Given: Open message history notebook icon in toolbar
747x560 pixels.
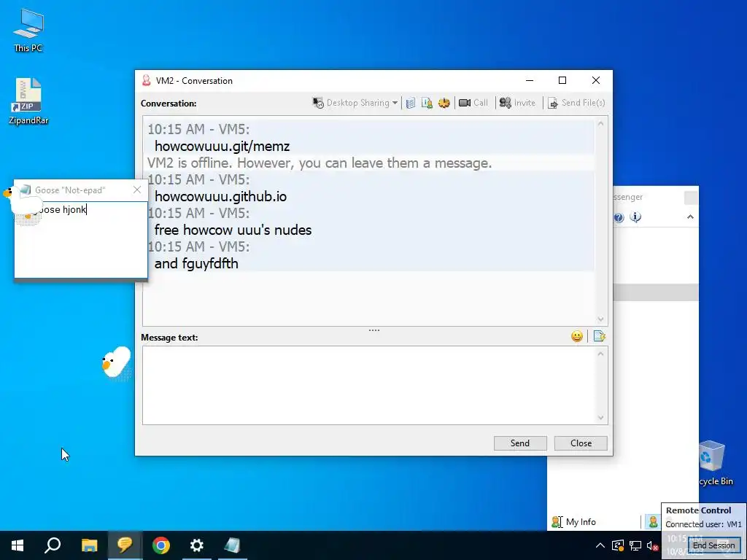Looking at the screenshot, I should (x=411, y=103).
